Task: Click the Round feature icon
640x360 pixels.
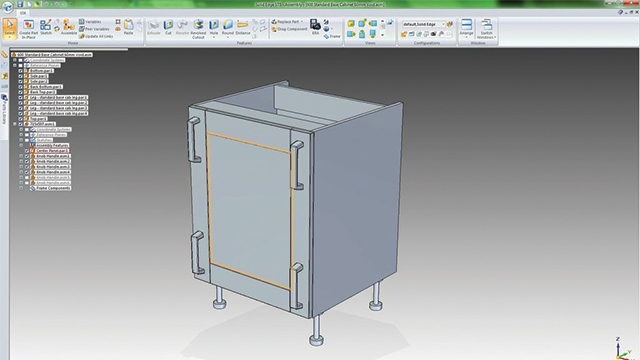Action: (x=228, y=28)
